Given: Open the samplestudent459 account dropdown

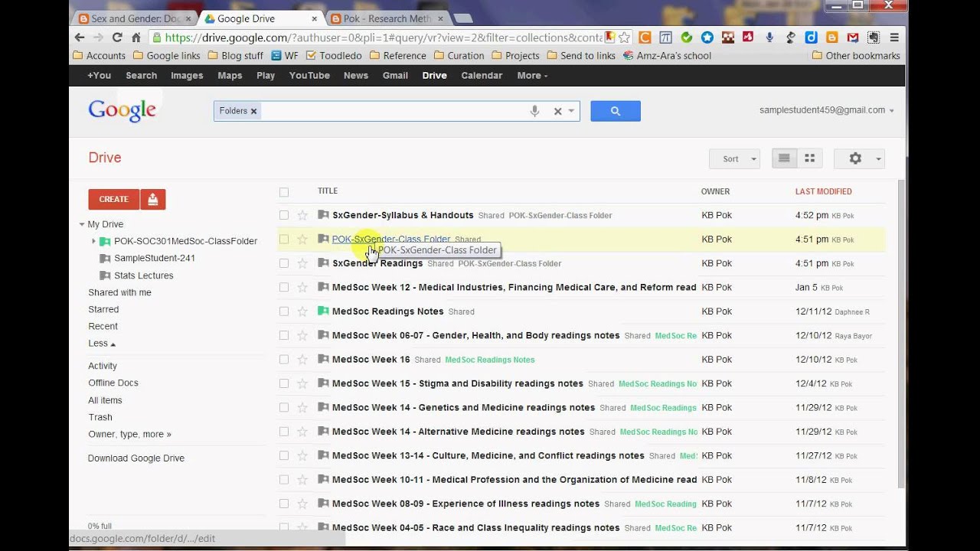Looking at the screenshot, I should click(826, 110).
